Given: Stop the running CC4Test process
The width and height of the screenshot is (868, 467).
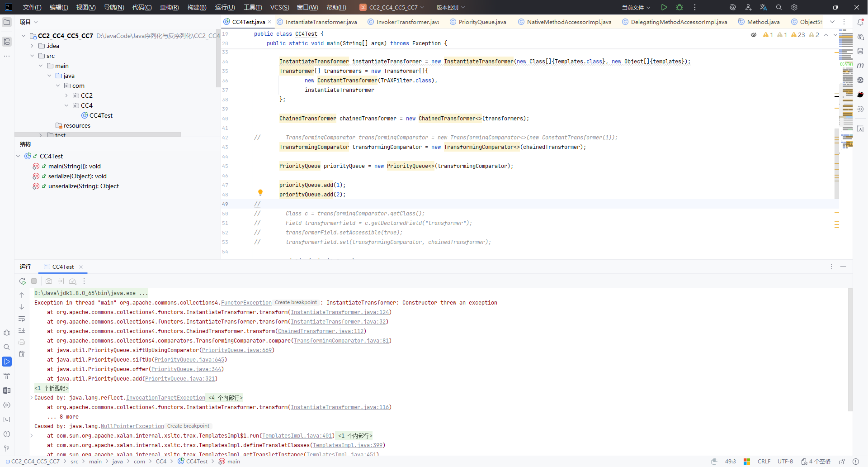Looking at the screenshot, I should point(34,281).
